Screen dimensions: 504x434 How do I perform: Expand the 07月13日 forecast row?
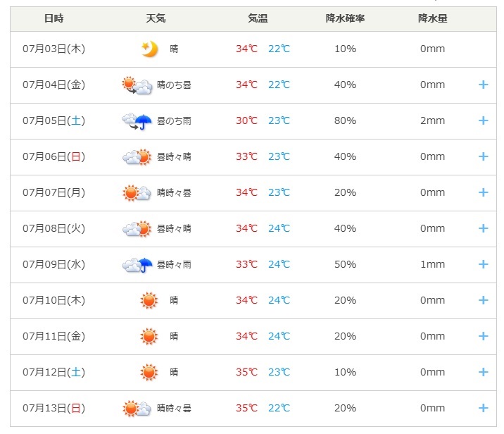[x=483, y=408]
